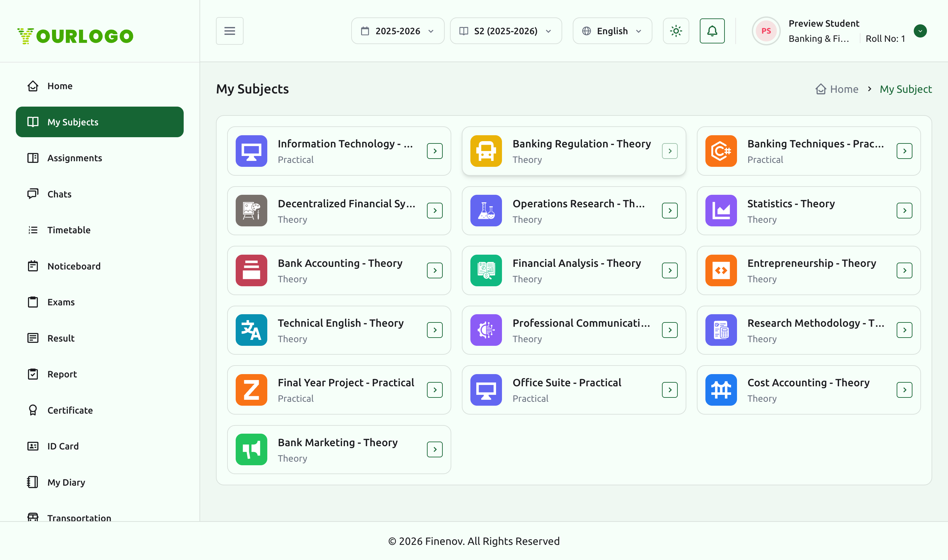Select My Subjects in the sidebar
Screen dimensions: 948x560
click(100, 122)
